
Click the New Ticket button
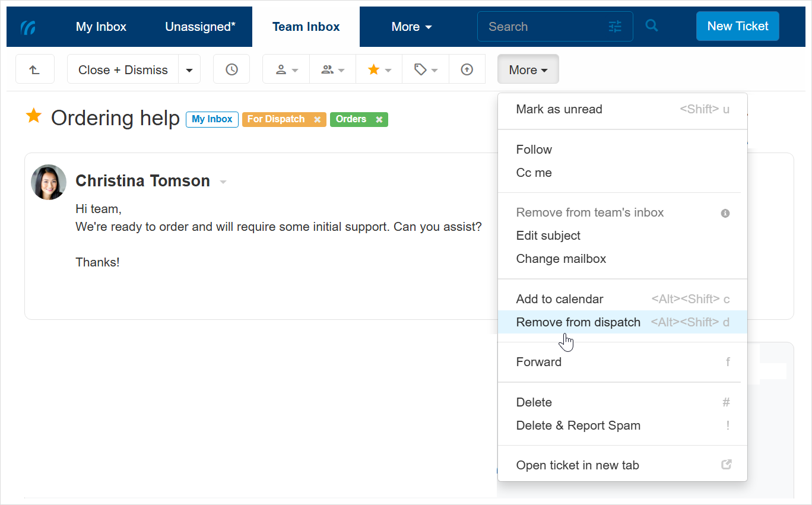click(737, 26)
